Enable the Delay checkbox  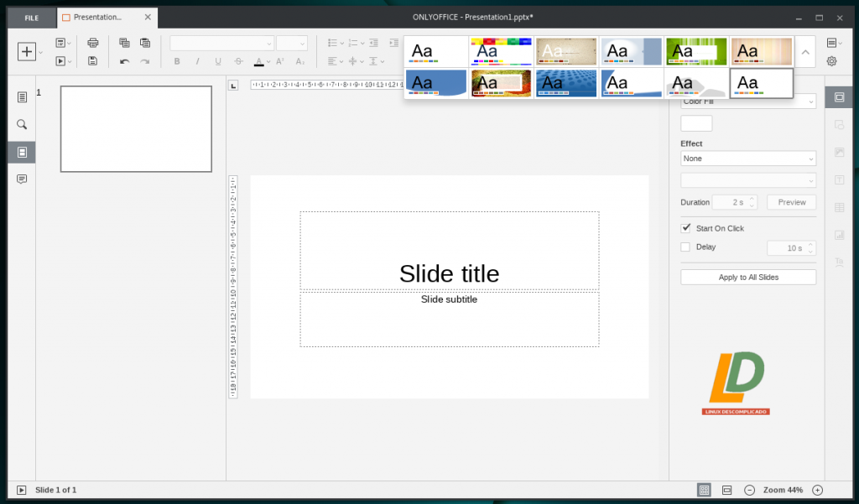pyautogui.click(x=685, y=247)
